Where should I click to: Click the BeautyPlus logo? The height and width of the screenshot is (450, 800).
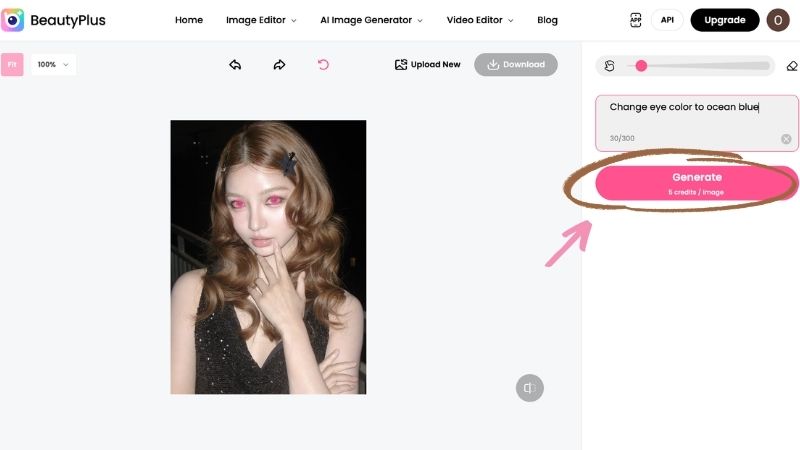53,20
